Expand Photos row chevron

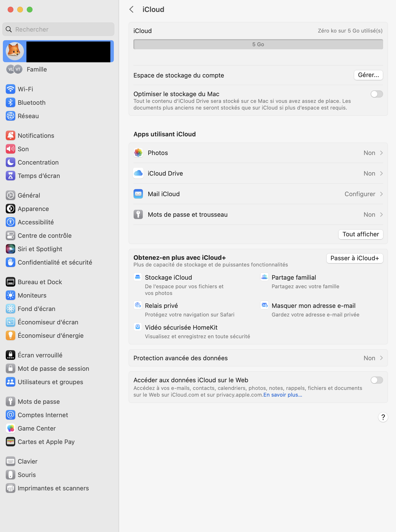(381, 153)
